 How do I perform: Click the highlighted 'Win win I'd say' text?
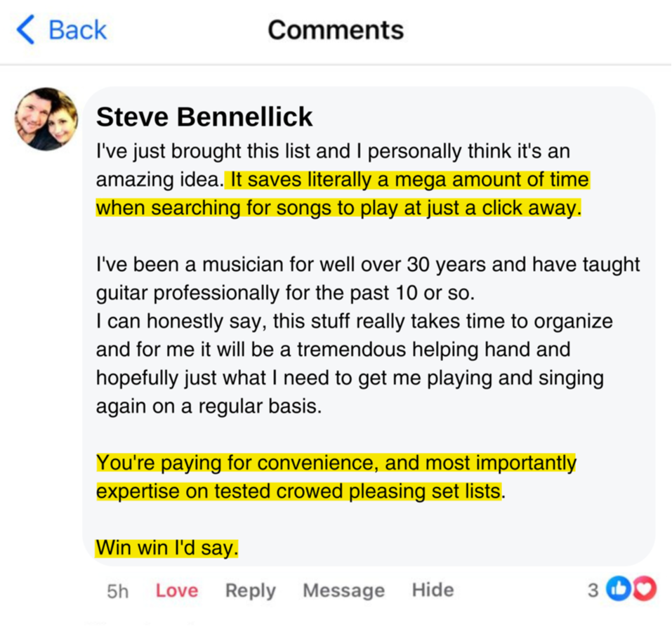(x=166, y=548)
